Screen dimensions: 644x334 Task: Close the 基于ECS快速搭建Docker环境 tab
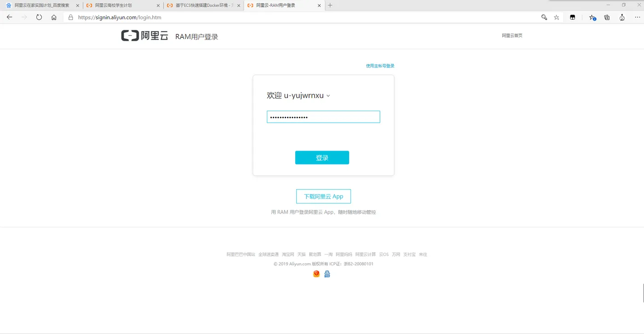click(x=238, y=6)
